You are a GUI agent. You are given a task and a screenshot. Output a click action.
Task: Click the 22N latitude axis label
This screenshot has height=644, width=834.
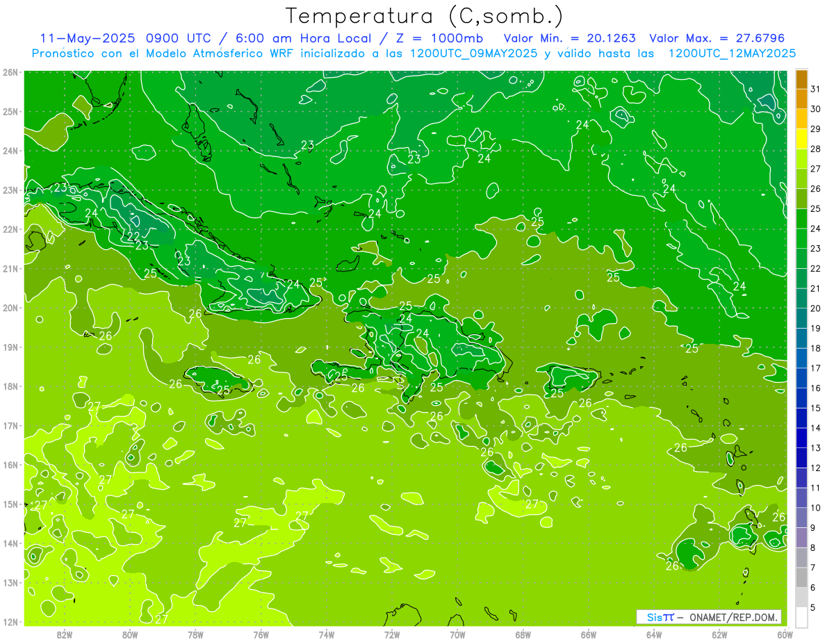click(10, 229)
